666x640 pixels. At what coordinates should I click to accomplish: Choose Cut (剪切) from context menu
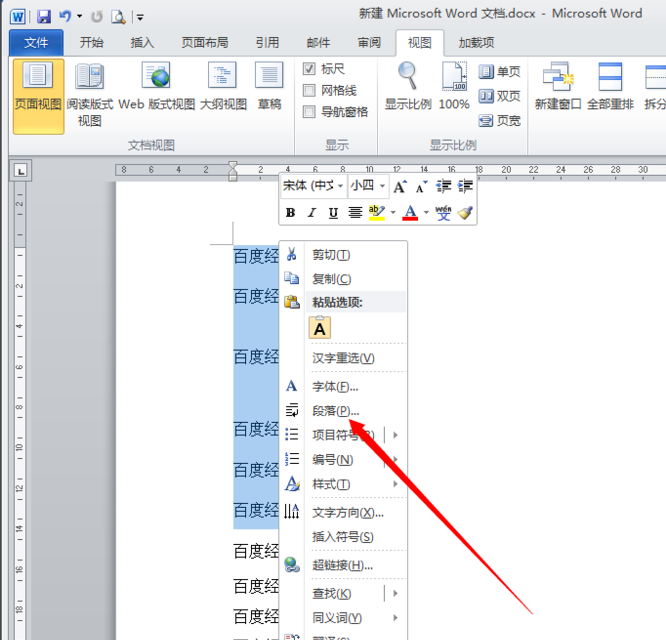click(x=343, y=255)
